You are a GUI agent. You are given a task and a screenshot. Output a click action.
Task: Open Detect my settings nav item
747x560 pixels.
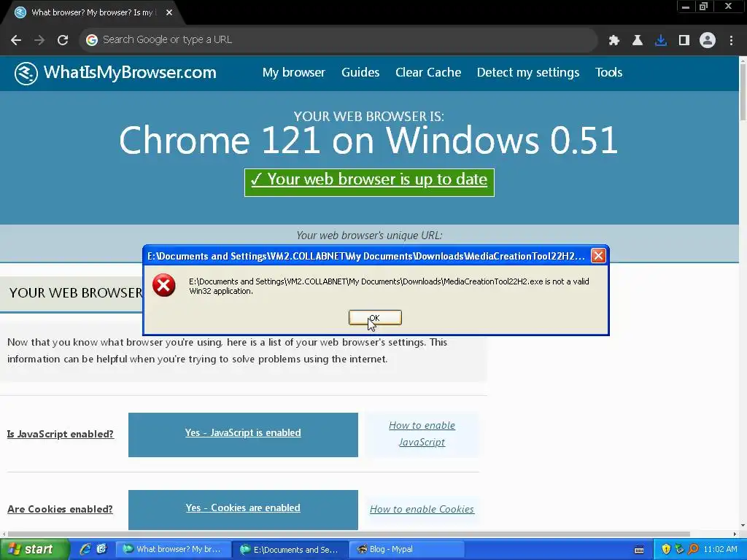528,72
